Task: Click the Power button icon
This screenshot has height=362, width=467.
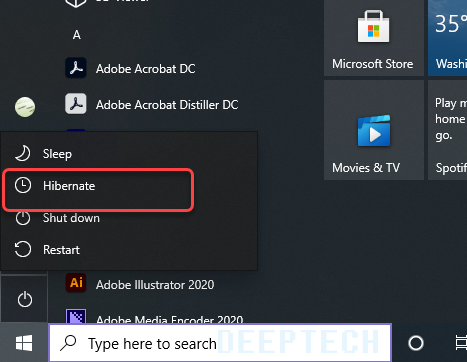Action: [x=25, y=299]
